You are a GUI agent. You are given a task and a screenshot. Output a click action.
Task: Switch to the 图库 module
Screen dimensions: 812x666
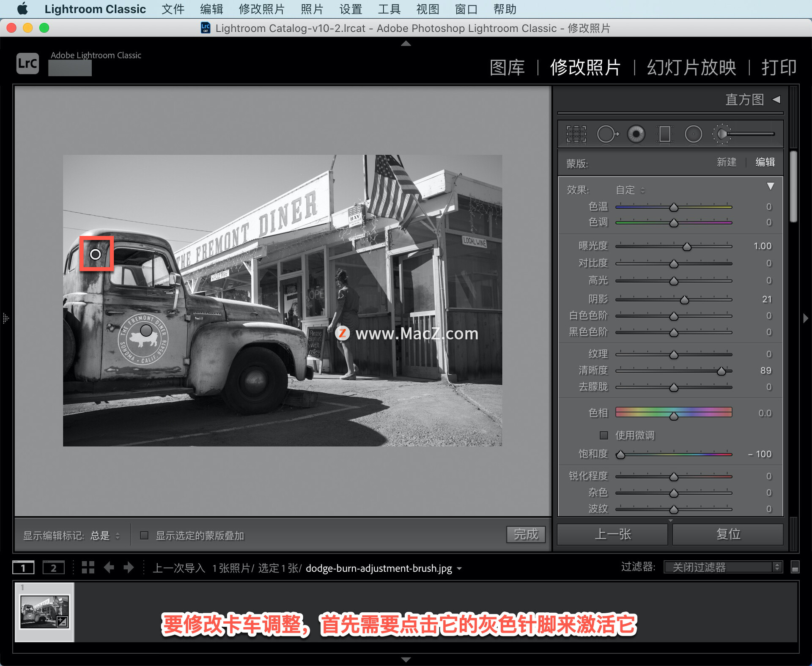tap(507, 68)
